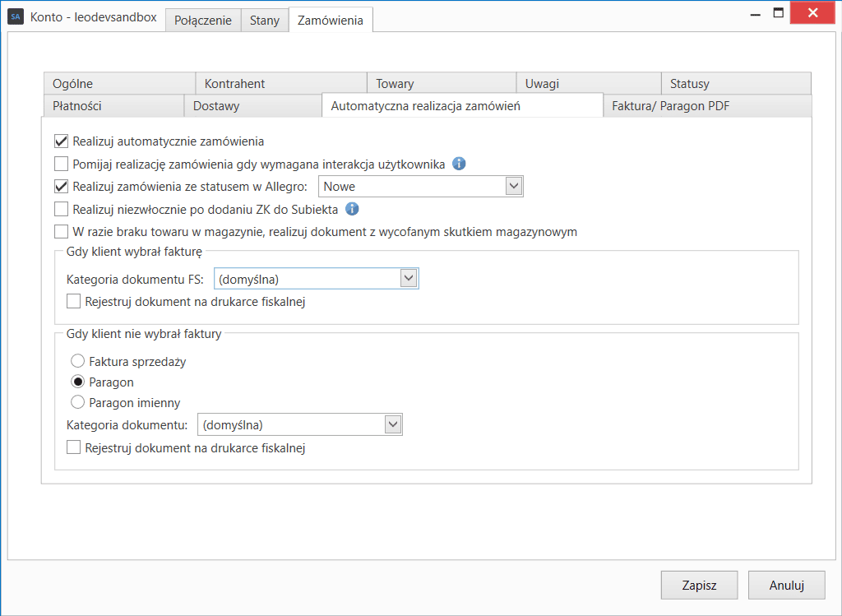842x616 pixels.
Task: Check fiscal printer option under 'Gdy klient wybrał fakturę'
Action: 73,301
